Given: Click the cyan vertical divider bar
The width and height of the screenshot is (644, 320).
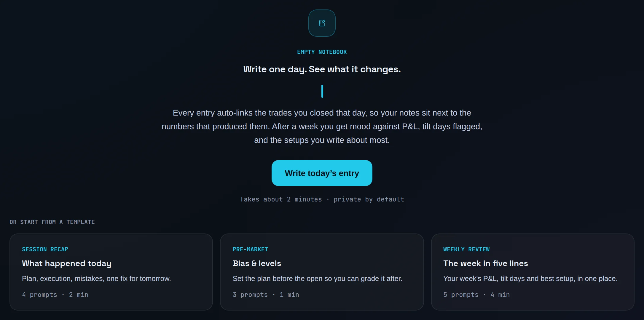Looking at the screenshot, I should pos(322,91).
